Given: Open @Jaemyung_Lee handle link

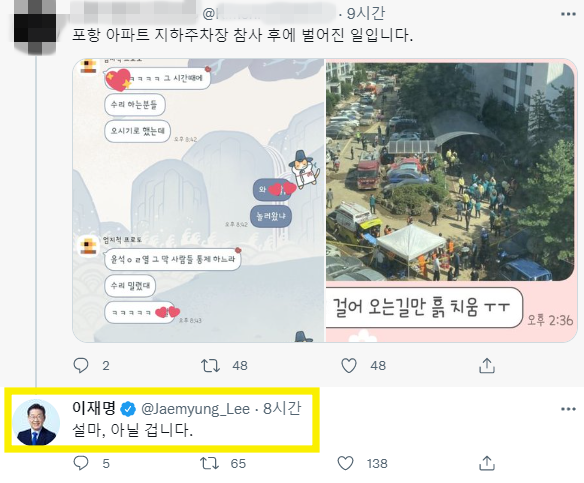Looking at the screenshot, I should pos(196,409).
